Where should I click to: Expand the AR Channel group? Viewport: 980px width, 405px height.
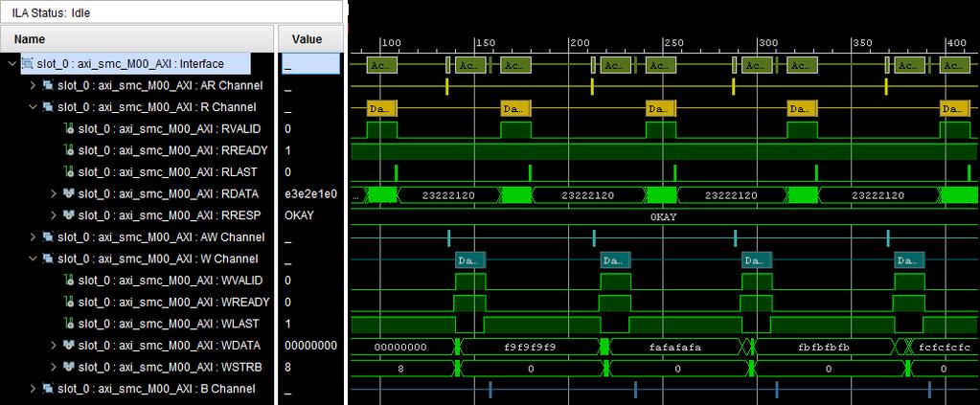click(x=34, y=85)
